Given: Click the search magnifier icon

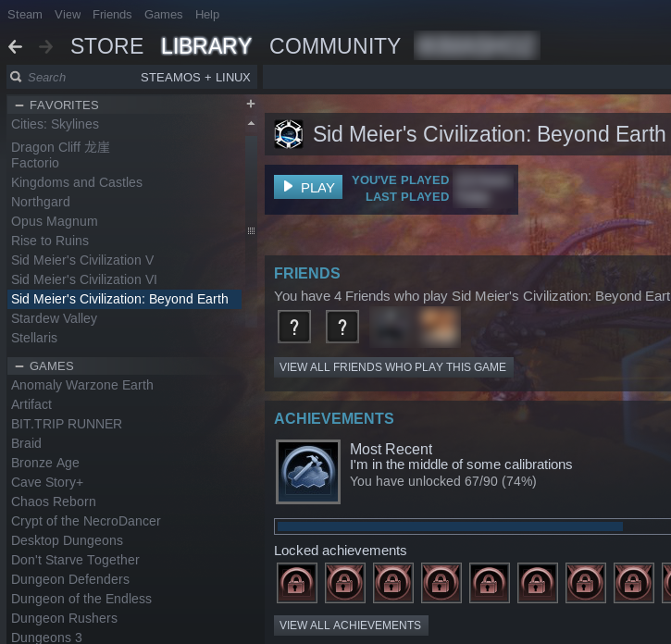Looking at the screenshot, I should click(x=16, y=77).
